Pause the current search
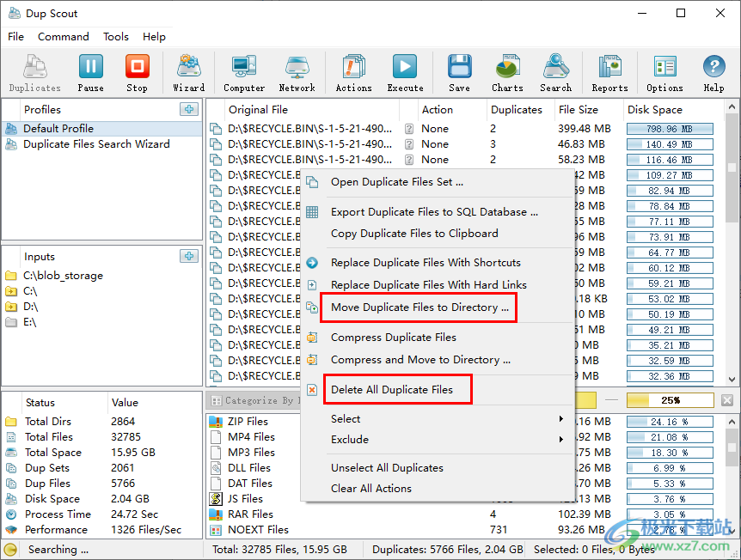Viewport: 741px width, 560px height. coord(91,73)
